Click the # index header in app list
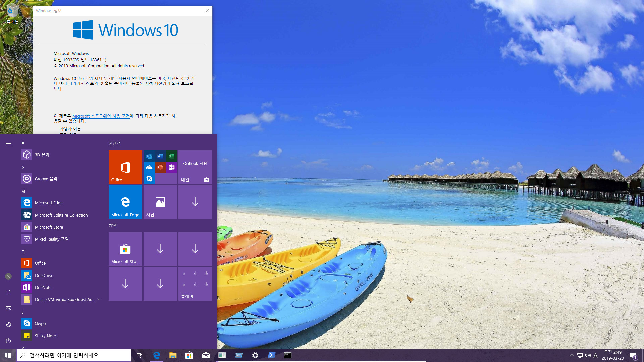Screen dimensions: 644x362 click(23, 143)
